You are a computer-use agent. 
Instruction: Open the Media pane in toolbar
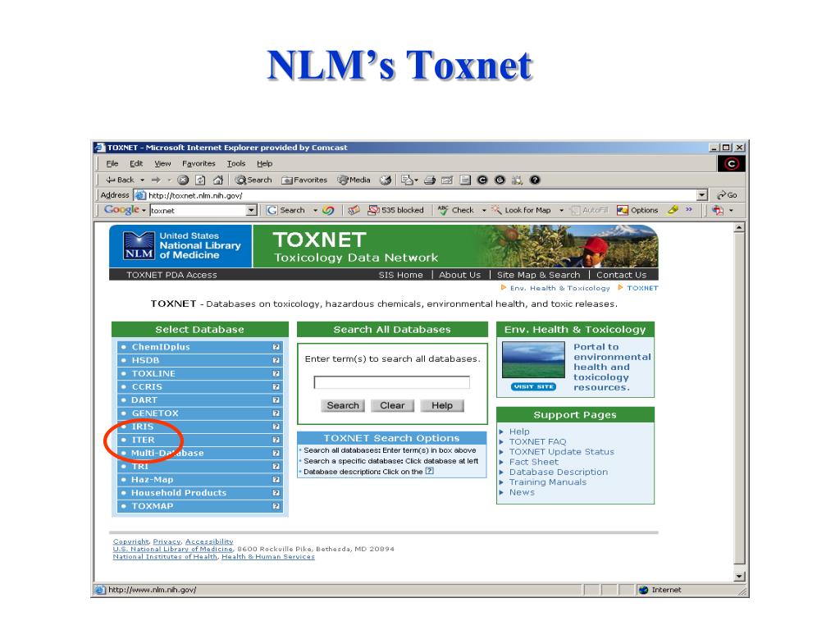[354, 180]
